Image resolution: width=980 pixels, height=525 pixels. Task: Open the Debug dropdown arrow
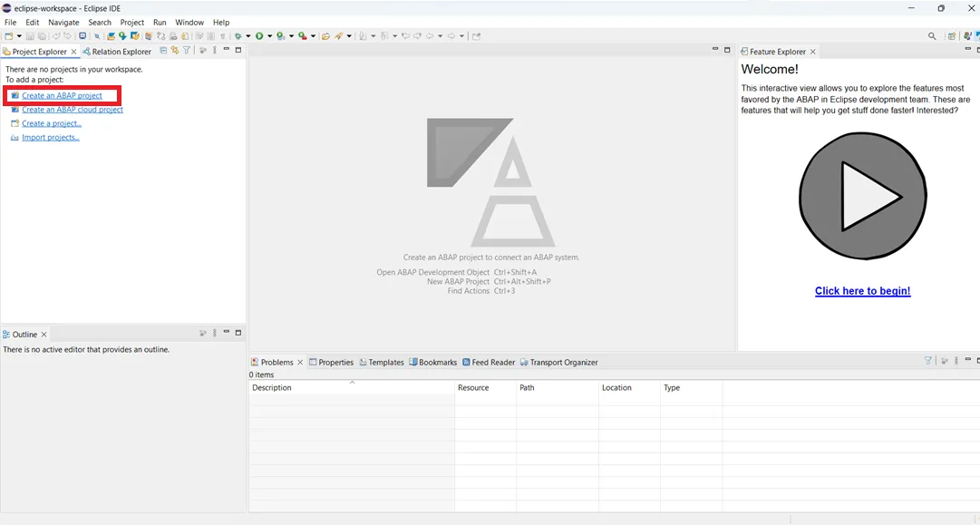248,35
